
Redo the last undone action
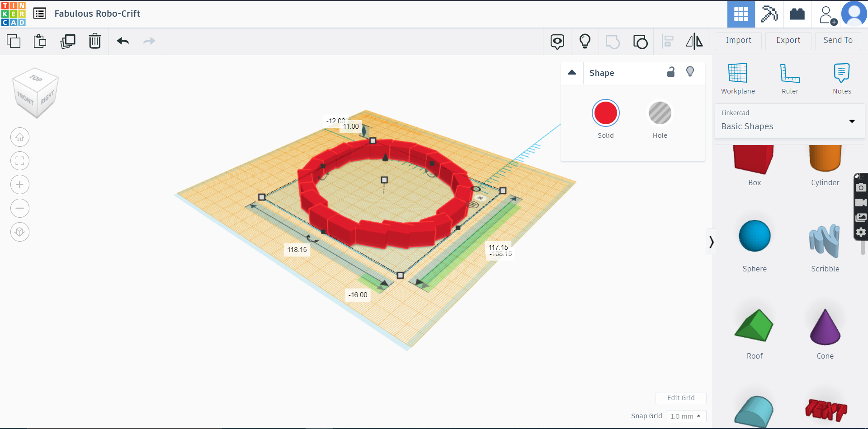[x=149, y=41]
